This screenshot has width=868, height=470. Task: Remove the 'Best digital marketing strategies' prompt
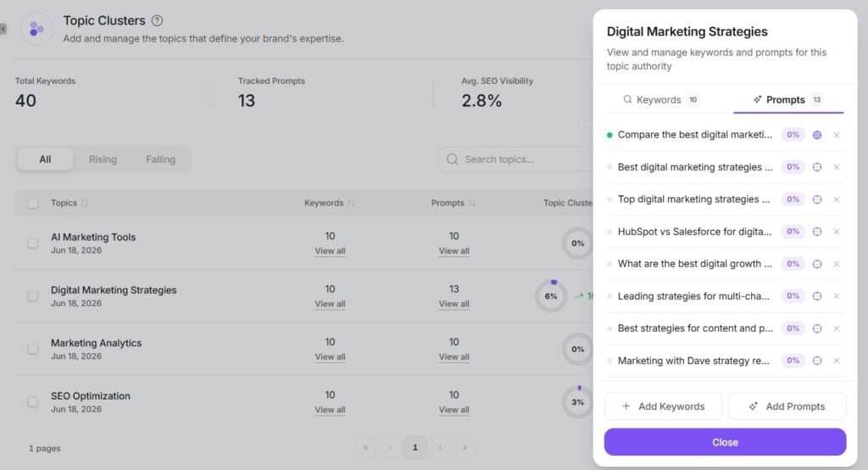pos(837,167)
